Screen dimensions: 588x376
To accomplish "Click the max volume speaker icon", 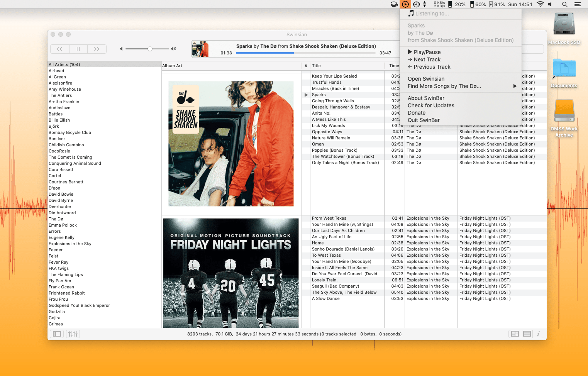I will click(174, 49).
